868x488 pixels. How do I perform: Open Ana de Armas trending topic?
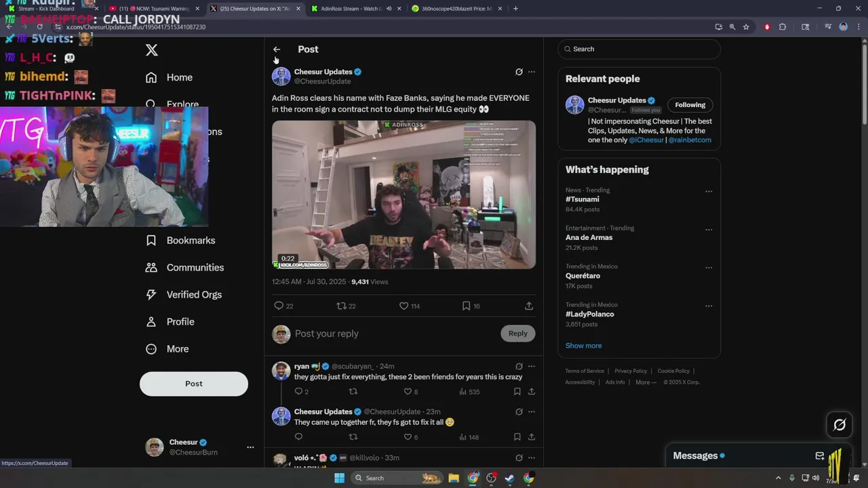click(x=589, y=238)
